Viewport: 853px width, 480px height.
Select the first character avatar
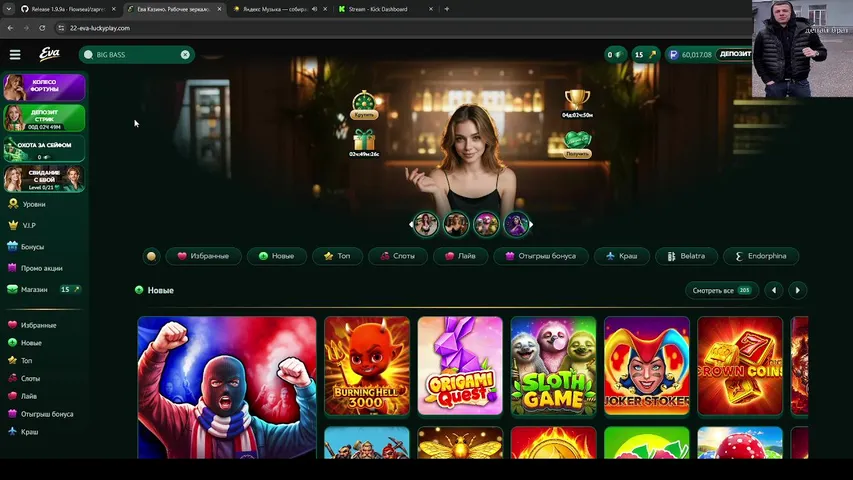[x=426, y=224]
